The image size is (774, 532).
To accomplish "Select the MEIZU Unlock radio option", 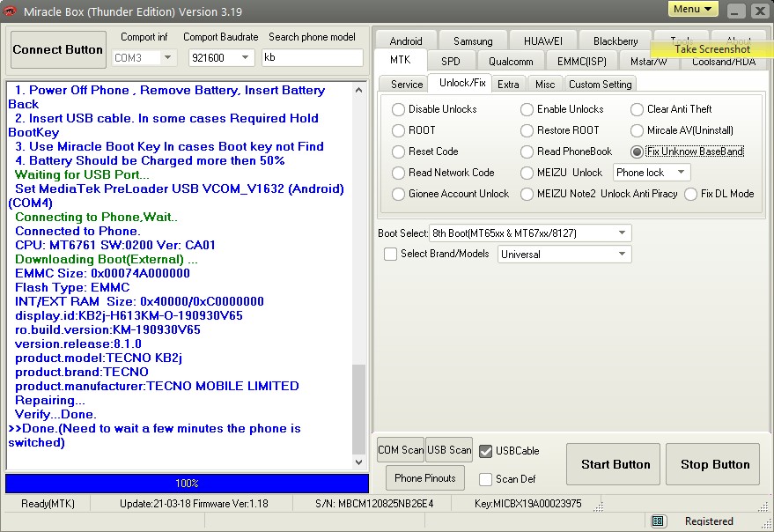I will tap(527, 173).
